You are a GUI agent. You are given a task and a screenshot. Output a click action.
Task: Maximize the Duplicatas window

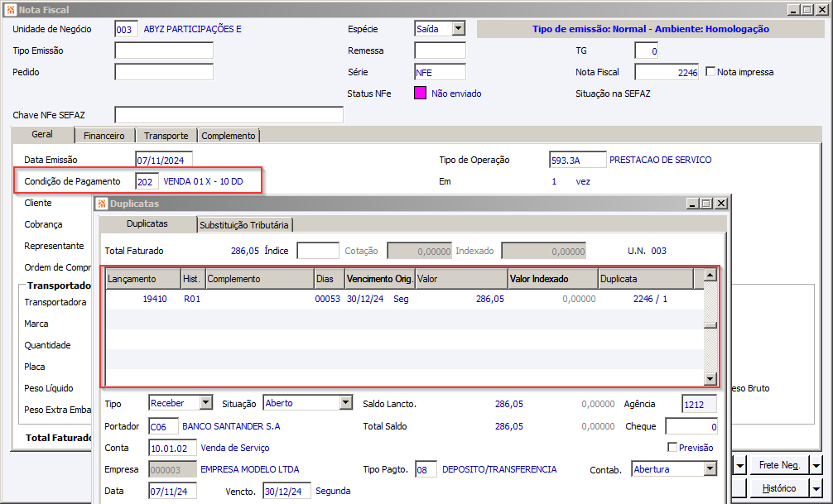706,204
